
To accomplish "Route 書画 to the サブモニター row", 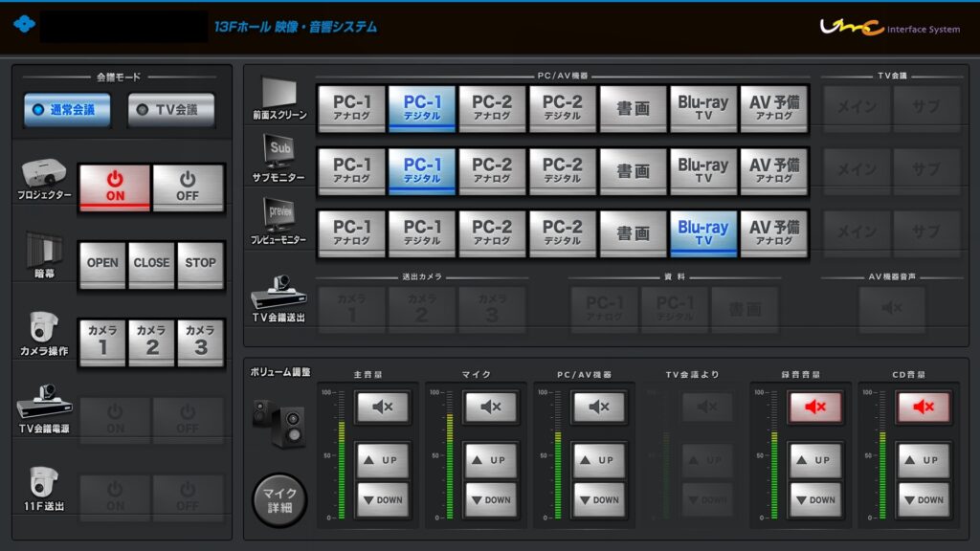I will [633, 171].
